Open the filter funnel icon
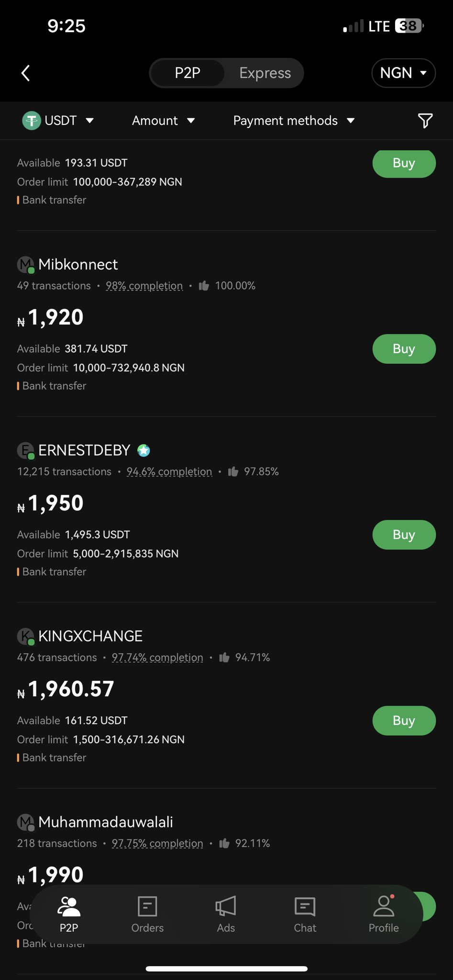The image size is (453, 980). point(425,121)
